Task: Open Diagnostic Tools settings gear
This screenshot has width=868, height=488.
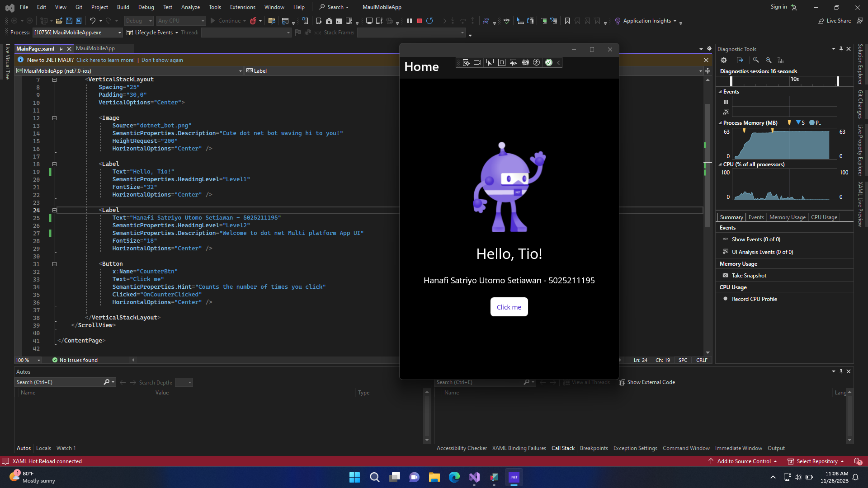Action: pos(724,60)
